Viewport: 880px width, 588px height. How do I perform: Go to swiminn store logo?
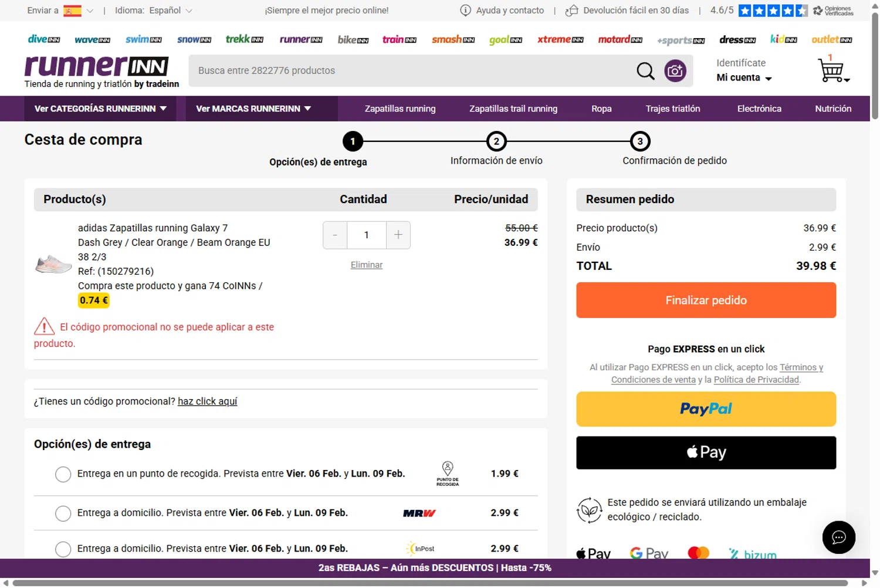tap(143, 39)
